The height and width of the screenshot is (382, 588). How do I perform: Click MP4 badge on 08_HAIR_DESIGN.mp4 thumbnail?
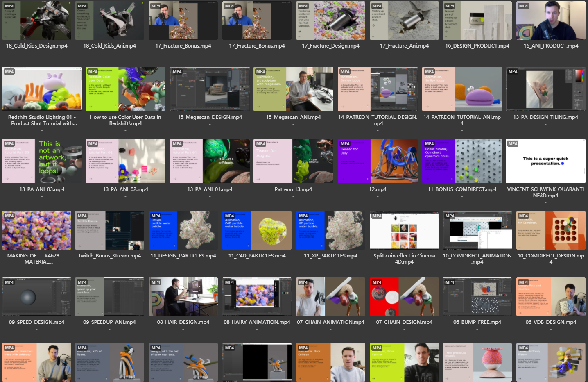pyautogui.click(x=156, y=282)
